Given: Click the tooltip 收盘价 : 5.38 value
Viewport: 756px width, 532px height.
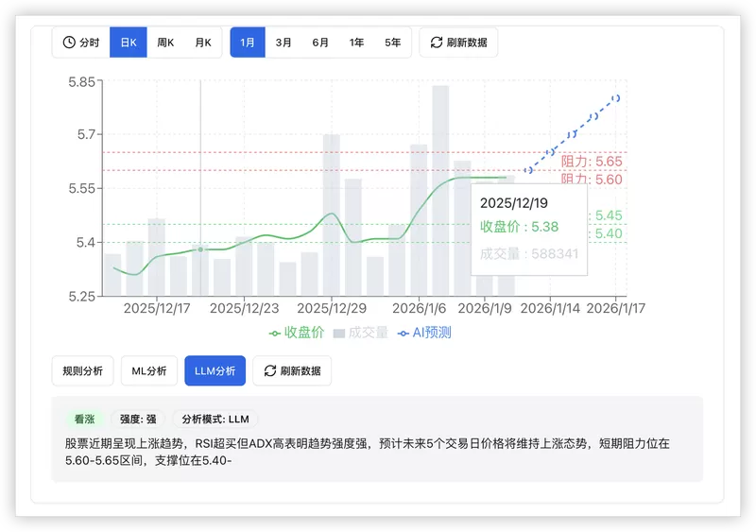Looking at the screenshot, I should coord(519,227).
